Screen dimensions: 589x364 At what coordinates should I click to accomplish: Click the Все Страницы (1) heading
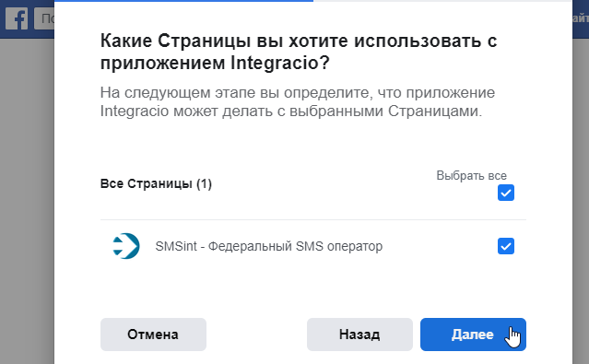coord(156,183)
